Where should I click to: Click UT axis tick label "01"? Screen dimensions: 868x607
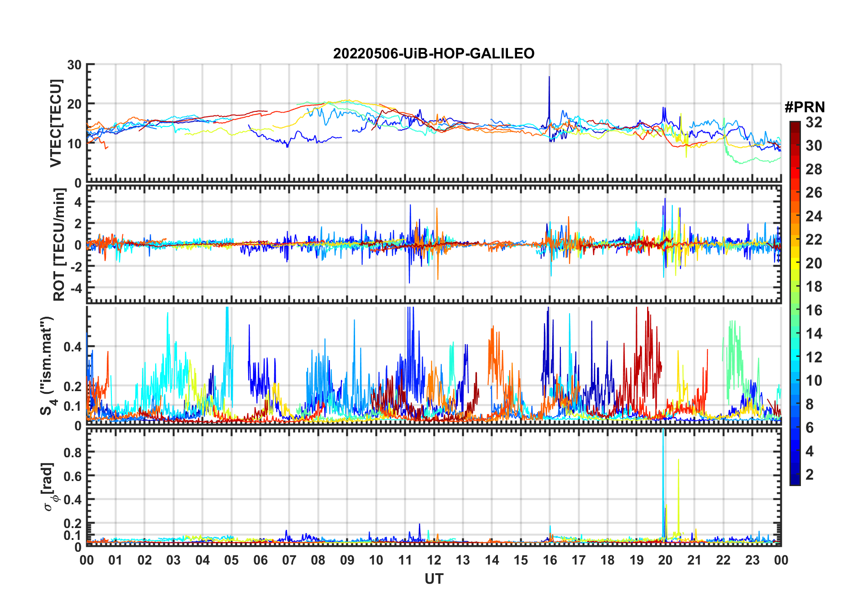(115, 560)
